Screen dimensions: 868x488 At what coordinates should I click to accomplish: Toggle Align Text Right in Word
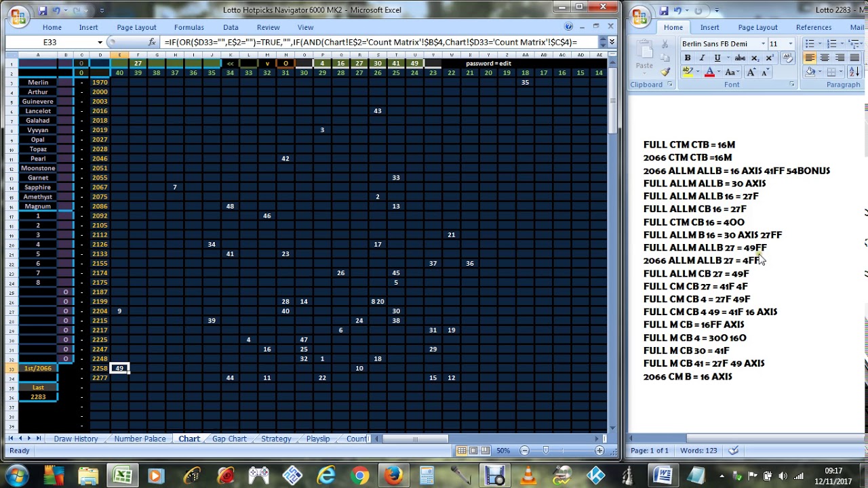coord(840,58)
